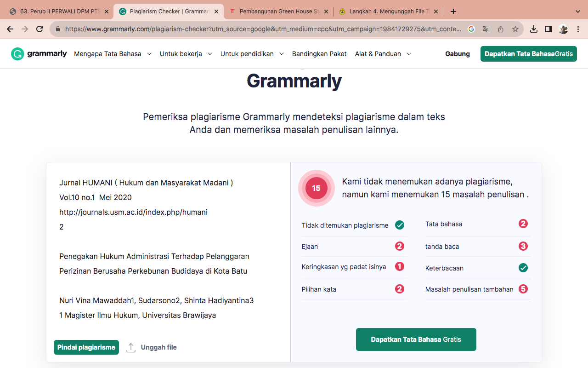
Task: Click the Pindai plagiarisme button
Action: coord(86,347)
